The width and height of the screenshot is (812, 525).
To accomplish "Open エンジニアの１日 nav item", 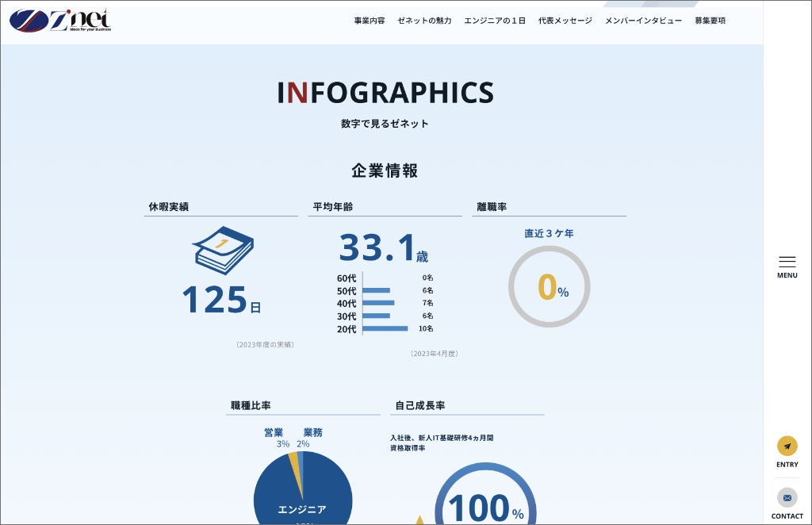I will pos(495,21).
